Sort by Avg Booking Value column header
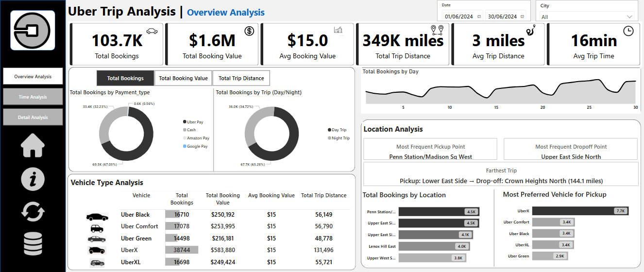 tap(271, 195)
